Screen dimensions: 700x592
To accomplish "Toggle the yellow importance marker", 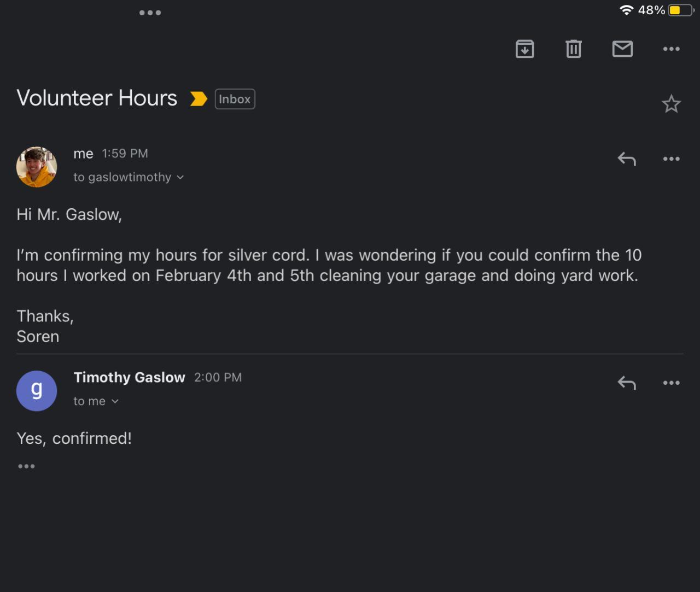I will pyautogui.click(x=198, y=99).
